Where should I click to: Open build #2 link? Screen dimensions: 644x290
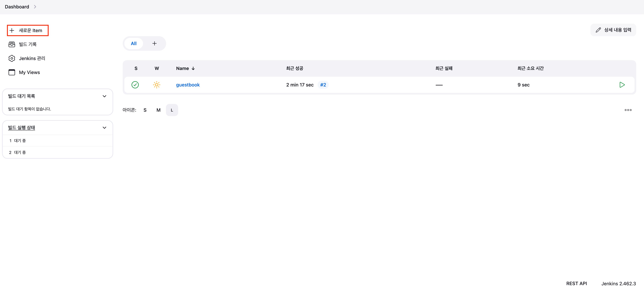323,85
